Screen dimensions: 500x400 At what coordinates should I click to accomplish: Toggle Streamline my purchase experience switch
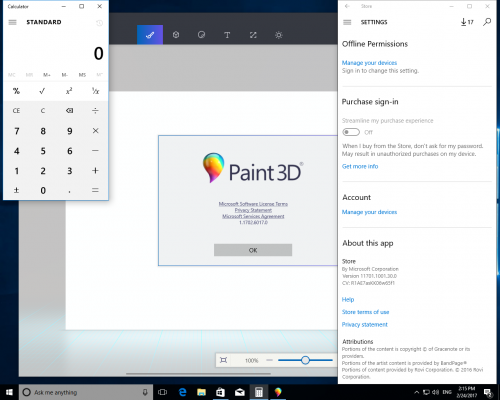click(x=351, y=132)
